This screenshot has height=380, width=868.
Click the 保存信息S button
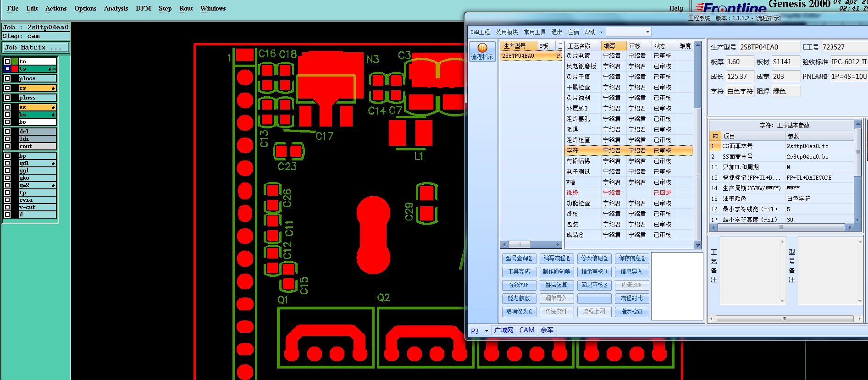click(x=632, y=259)
